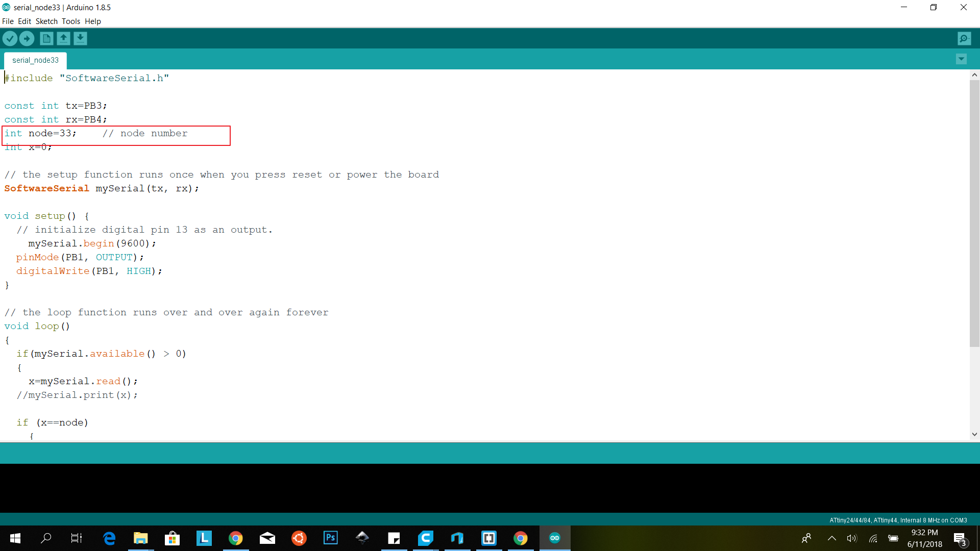The width and height of the screenshot is (980, 551).
Task: Click the Open sketch up-arrow icon
Action: [x=63, y=38]
